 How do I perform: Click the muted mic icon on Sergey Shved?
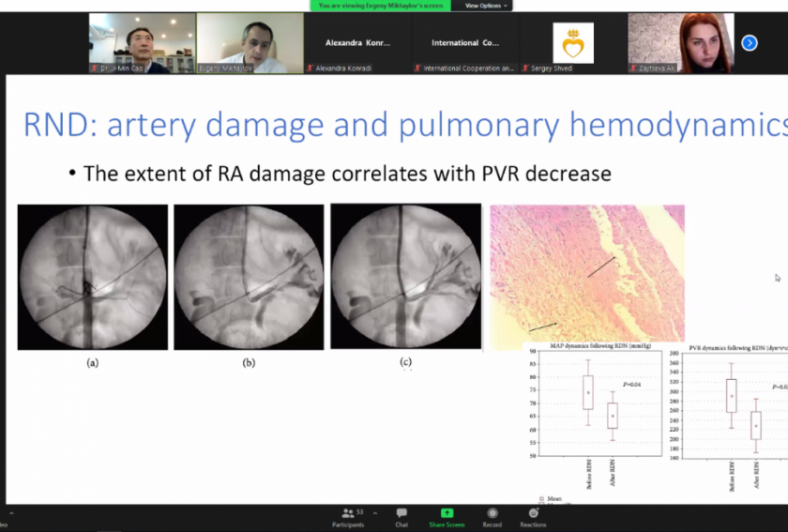click(525, 68)
